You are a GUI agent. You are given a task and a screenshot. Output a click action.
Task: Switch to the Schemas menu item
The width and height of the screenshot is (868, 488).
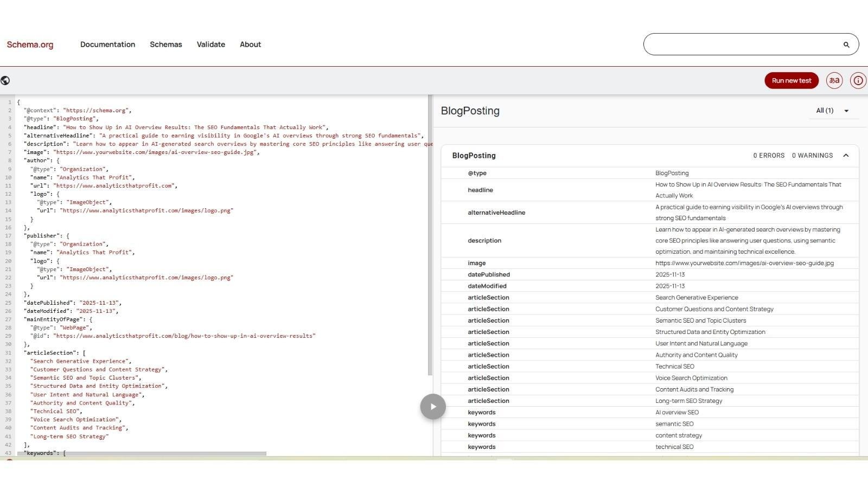(x=165, y=44)
